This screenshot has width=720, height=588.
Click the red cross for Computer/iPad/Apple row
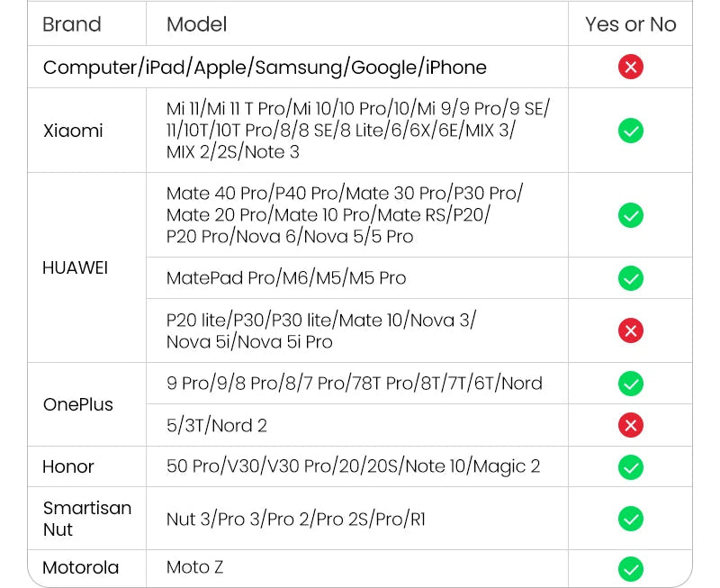point(631,67)
